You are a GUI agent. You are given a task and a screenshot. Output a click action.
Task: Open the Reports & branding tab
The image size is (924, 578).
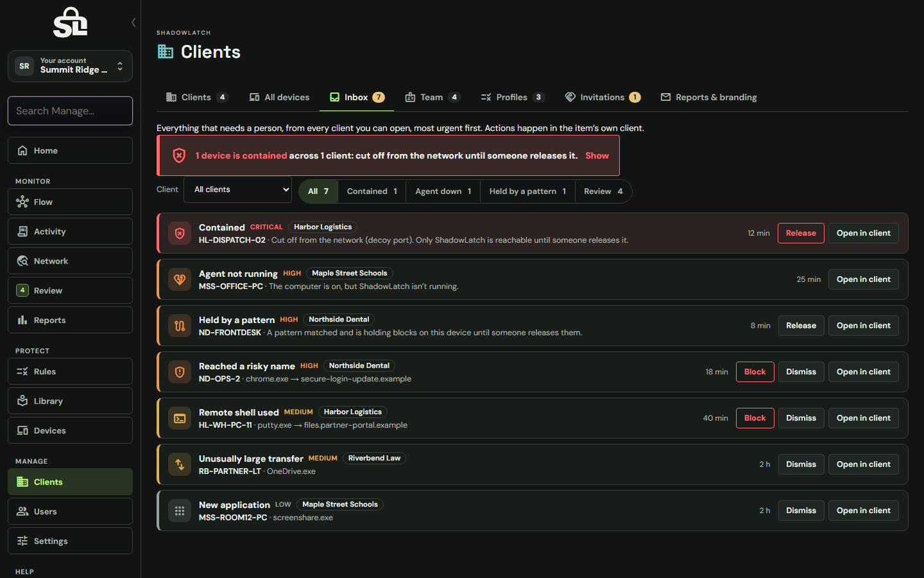pos(708,97)
